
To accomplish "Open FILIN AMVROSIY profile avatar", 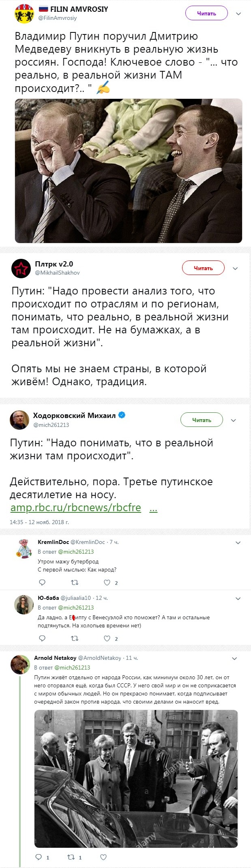I will 24,15.
